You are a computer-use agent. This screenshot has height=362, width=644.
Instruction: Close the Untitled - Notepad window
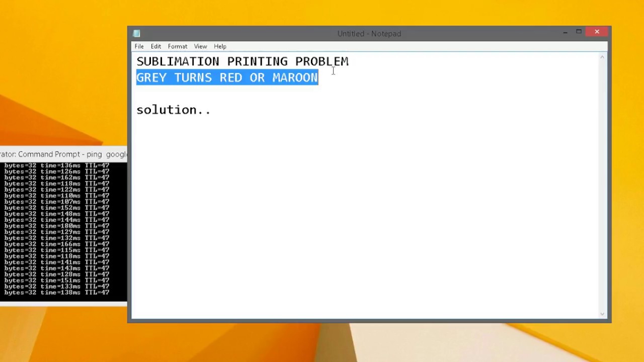[x=597, y=32]
